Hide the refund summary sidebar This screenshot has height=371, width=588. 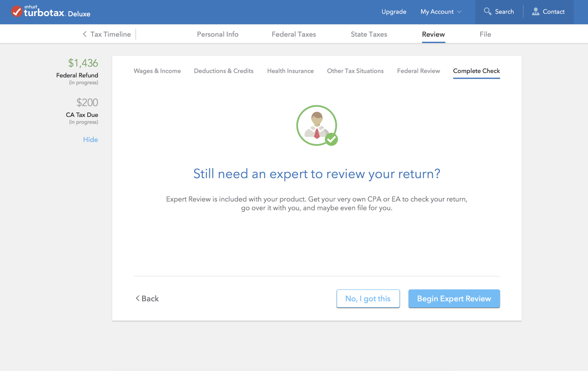tap(90, 140)
